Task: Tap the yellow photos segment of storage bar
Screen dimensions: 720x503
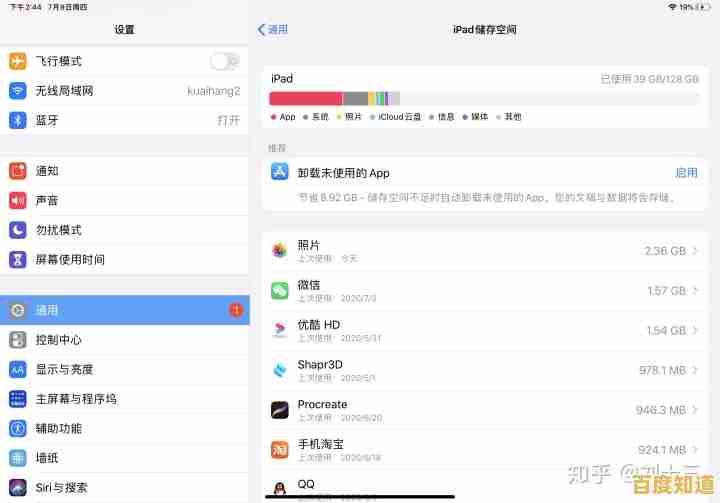Action: [372, 98]
